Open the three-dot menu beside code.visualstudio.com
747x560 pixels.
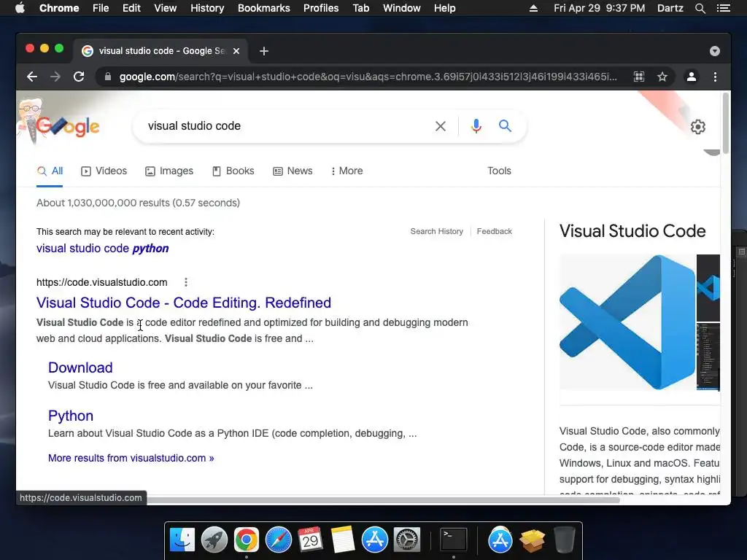pos(186,282)
